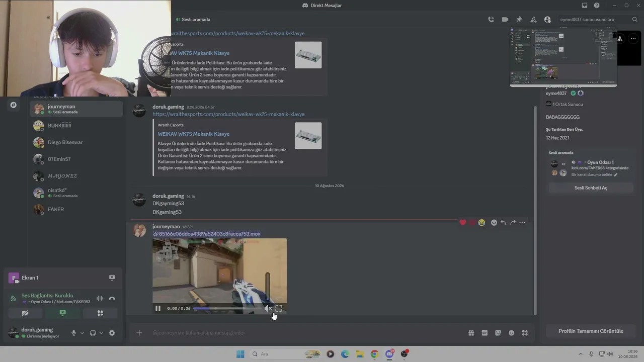
Task: Open more options for journeyman's message
Action: [x=522, y=223]
